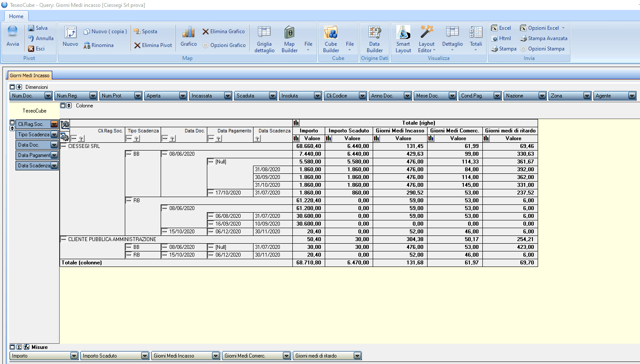Open Opzioni Stampa settings
This screenshot has width=640, height=364.
[x=542, y=49]
